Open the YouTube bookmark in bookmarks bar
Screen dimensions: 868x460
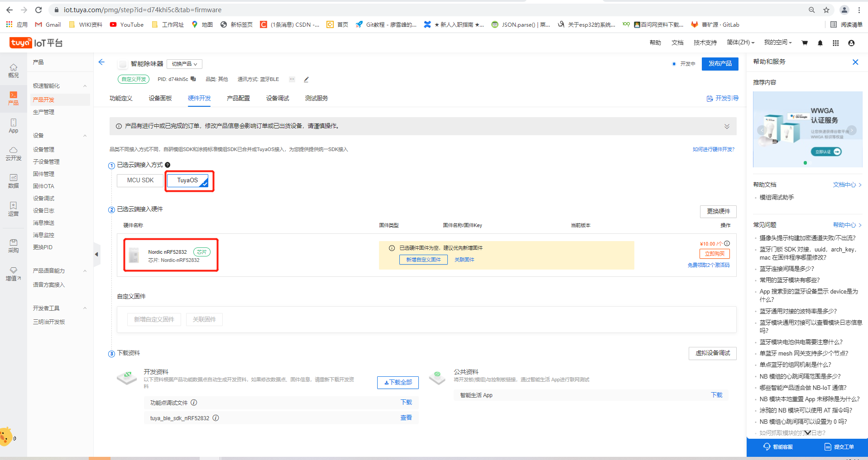pyautogui.click(x=127, y=24)
